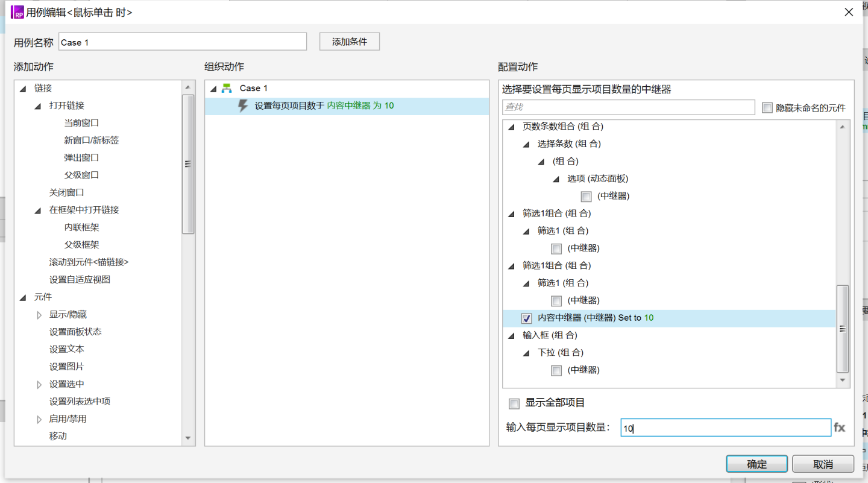
Task: Collapse the 输入框 (组合) node
Action: pos(512,336)
